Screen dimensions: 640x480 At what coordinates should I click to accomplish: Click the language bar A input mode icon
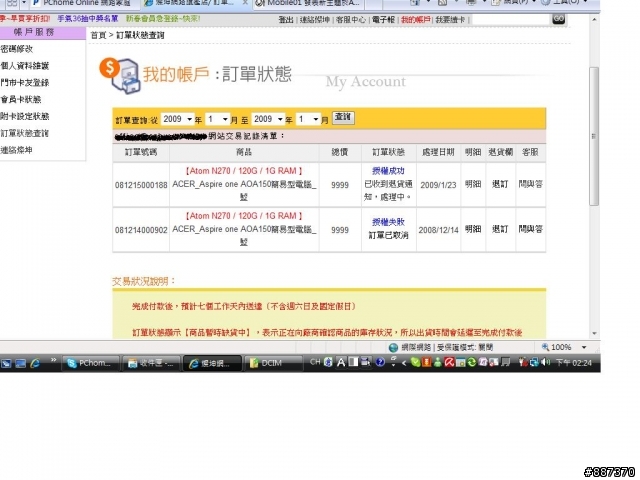(x=341, y=362)
